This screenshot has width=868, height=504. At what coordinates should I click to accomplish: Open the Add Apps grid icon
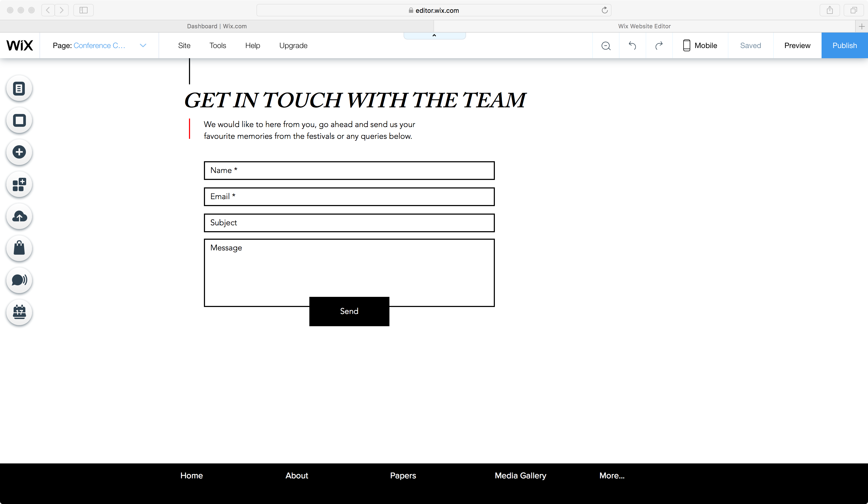pos(19,184)
